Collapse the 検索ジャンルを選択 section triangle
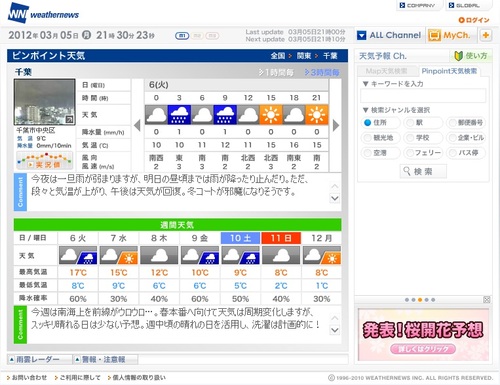500x385 pixels. pos(366,110)
